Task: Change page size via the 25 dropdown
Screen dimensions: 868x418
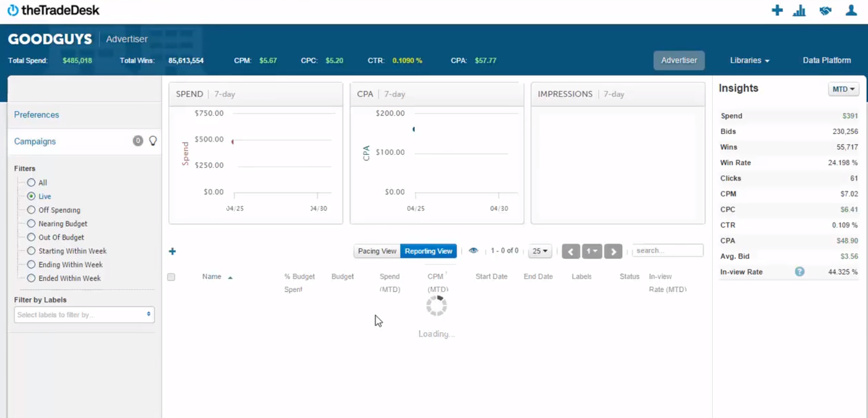Action: (x=539, y=251)
